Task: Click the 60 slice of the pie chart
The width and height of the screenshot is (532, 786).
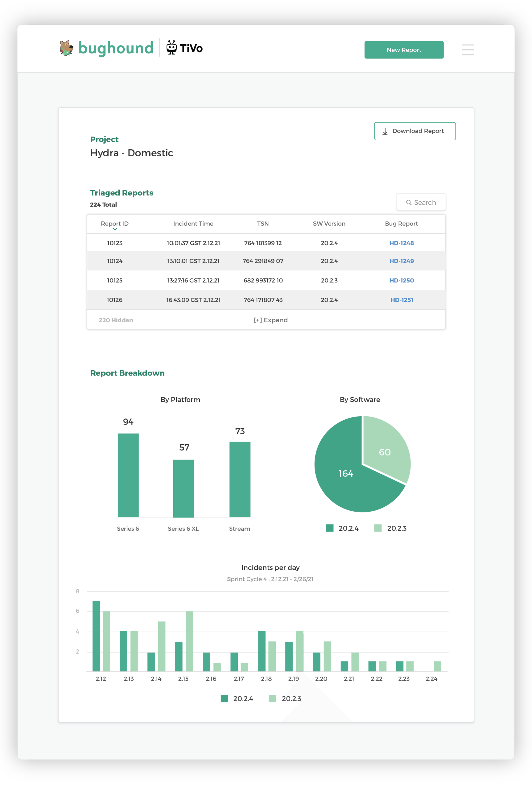Action: (385, 452)
